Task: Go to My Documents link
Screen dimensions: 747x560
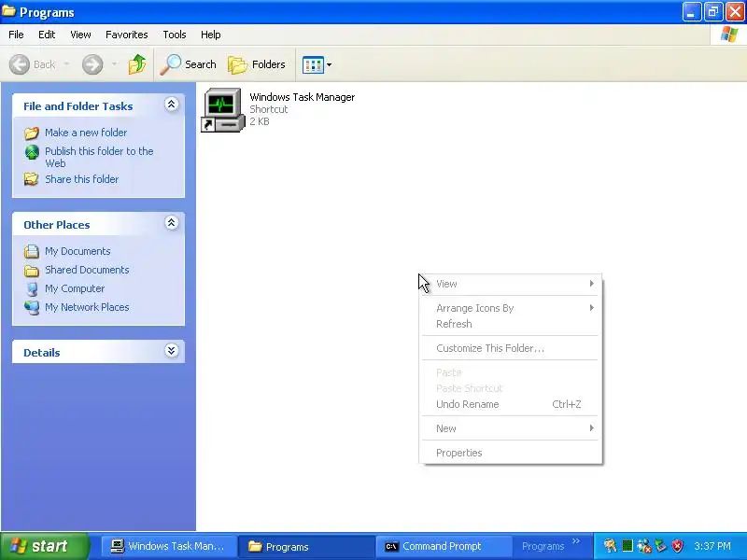Action: pos(78,251)
